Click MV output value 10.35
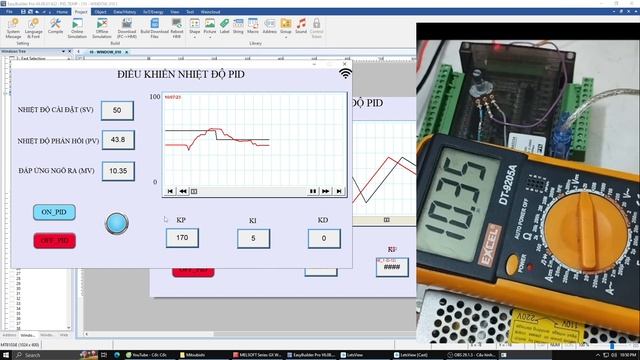 point(118,171)
